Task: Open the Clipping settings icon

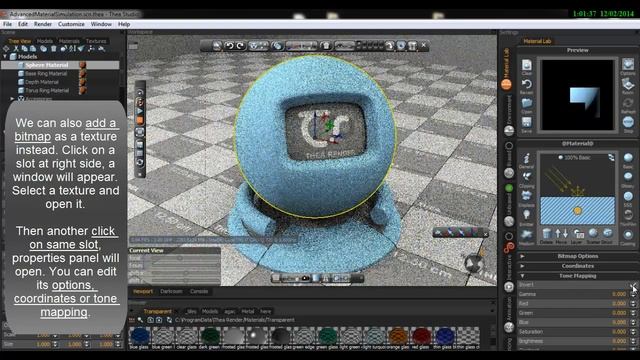Action: pyautogui.click(x=527, y=177)
